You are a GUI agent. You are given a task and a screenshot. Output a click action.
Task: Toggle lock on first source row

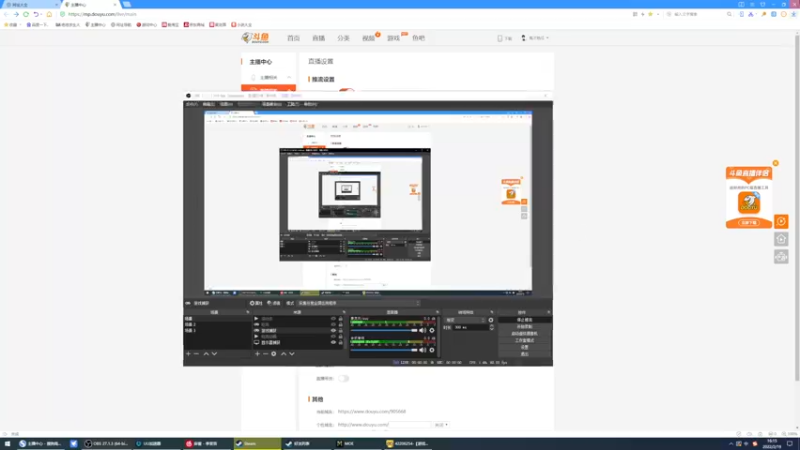[341, 319]
